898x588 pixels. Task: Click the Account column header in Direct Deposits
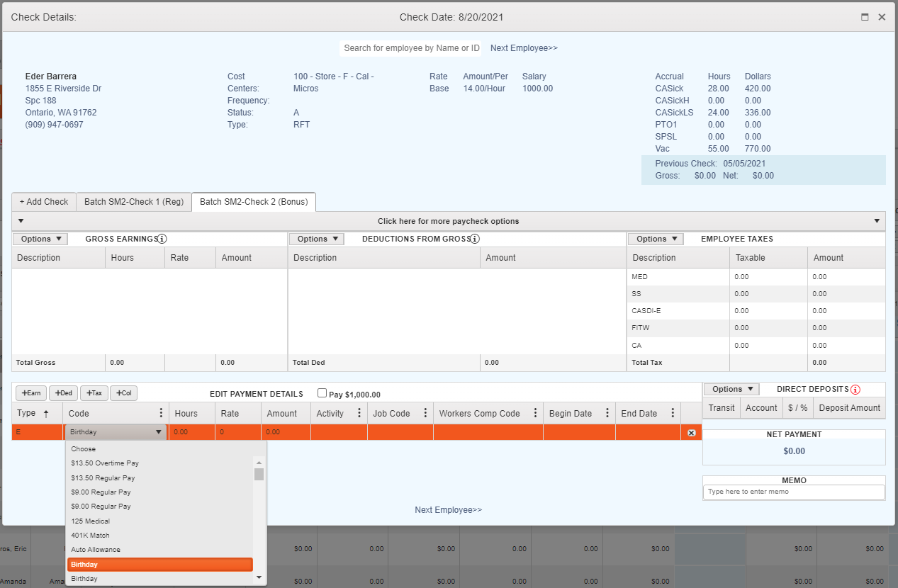tap(761, 408)
